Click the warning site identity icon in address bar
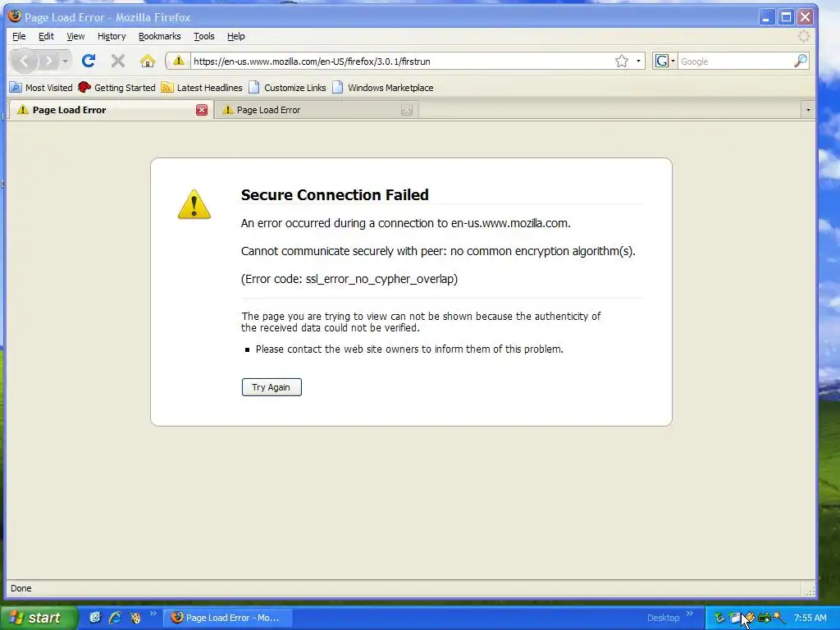Screen dimensions: 840x630 coord(178,61)
